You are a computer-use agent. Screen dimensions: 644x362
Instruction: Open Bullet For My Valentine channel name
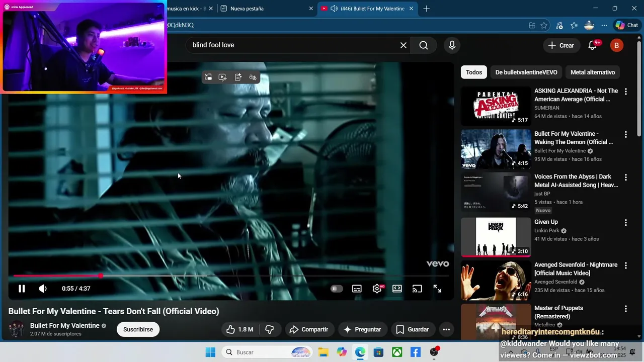(x=65, y=325)
